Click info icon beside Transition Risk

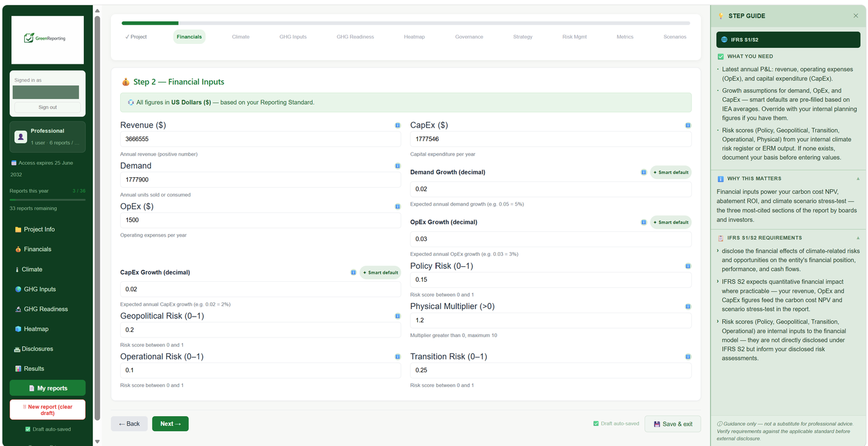688,357
